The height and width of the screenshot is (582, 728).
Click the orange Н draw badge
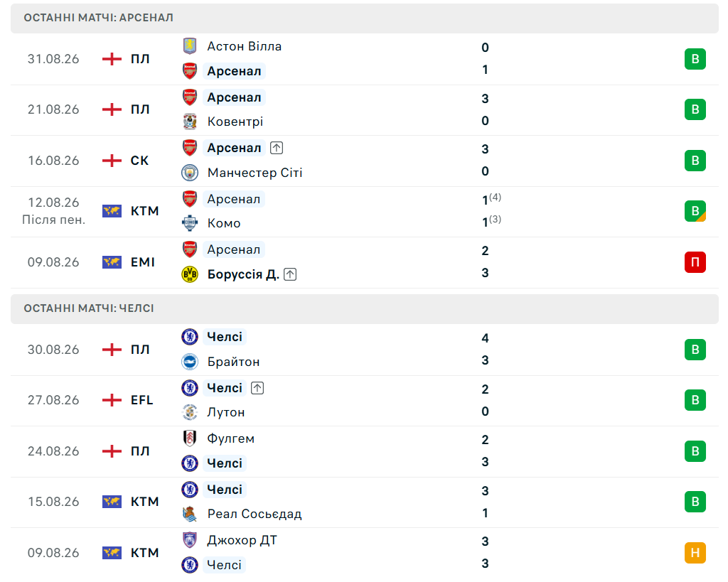click(x=695, y=553)
